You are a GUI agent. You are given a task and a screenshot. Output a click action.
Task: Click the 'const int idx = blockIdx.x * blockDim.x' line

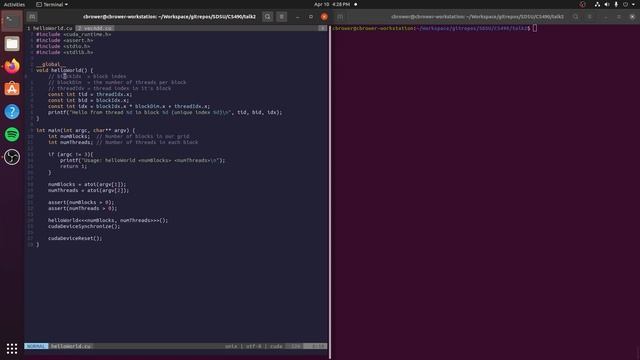(129, 106)
